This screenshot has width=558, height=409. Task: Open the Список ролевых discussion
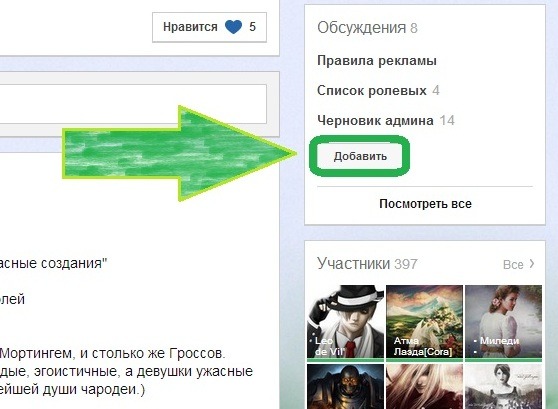coord(372,90)
